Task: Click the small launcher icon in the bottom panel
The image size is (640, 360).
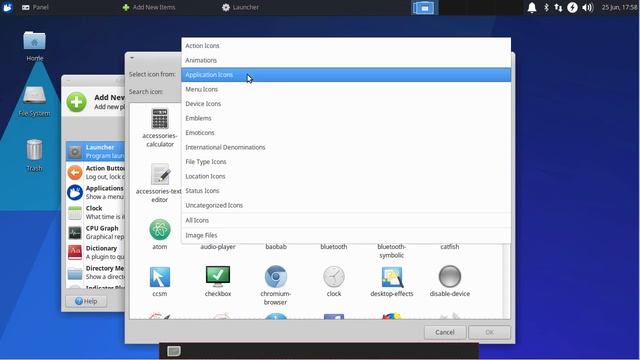Action: coord(174,351)
